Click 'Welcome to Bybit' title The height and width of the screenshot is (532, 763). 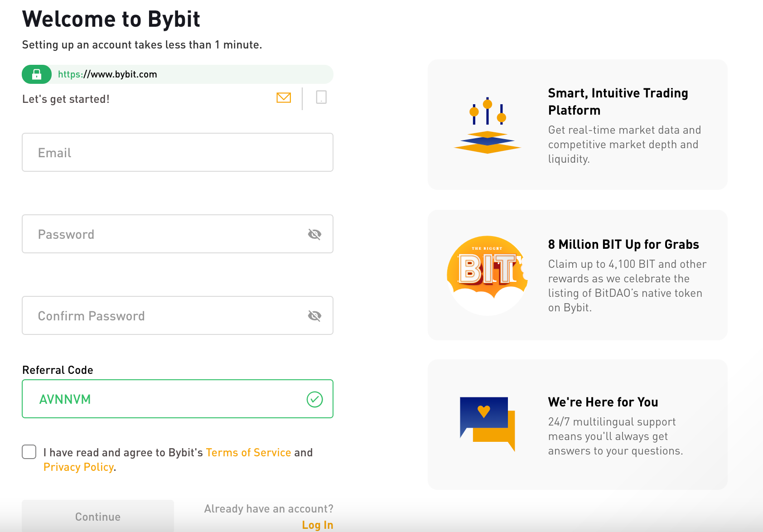(111, 19)
